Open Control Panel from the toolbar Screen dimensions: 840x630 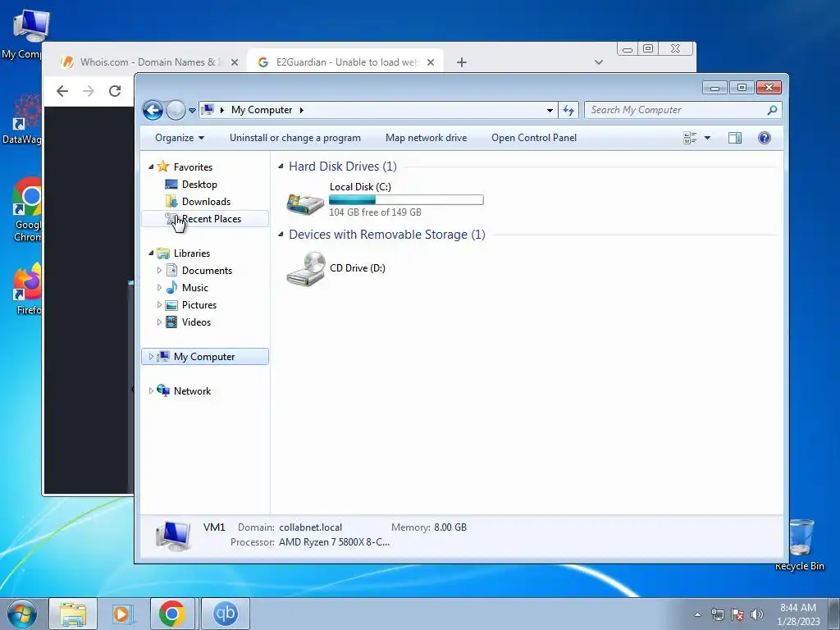point(534,138)
